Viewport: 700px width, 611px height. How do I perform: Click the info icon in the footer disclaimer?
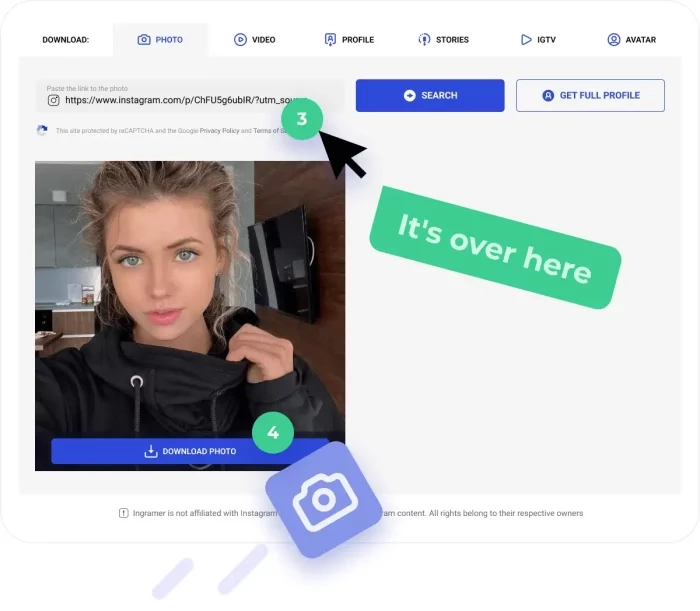click(123, 513)
